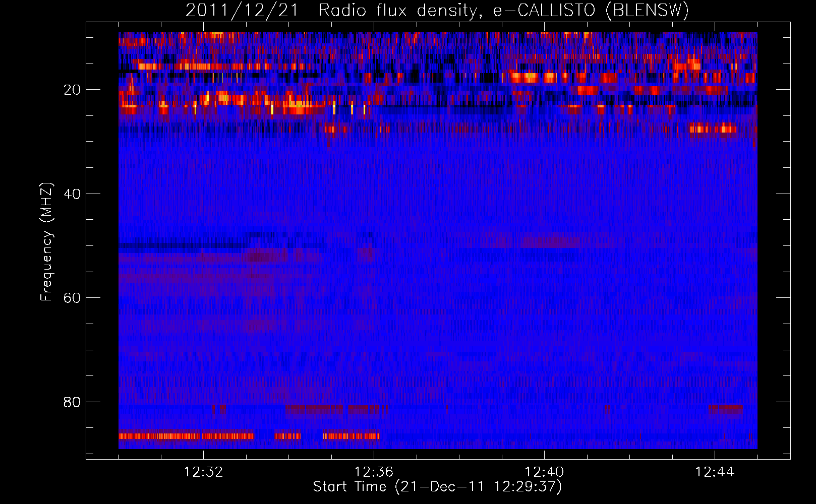Click the '20' frequency axis label

[x=72, y=90]
